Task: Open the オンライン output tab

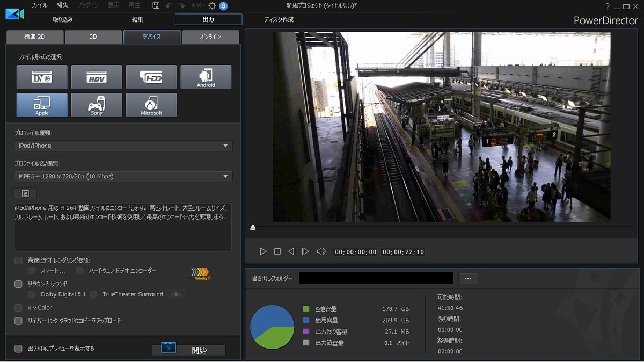Action: 210,37
